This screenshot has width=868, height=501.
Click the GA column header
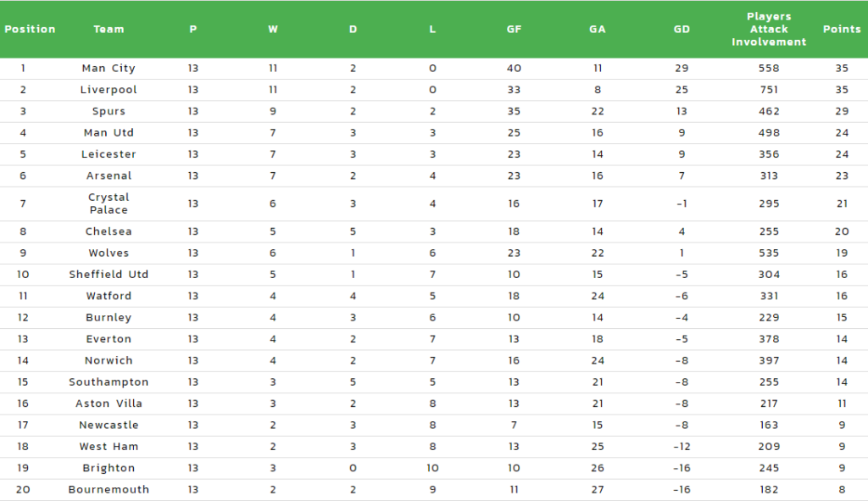pos(598,30)
